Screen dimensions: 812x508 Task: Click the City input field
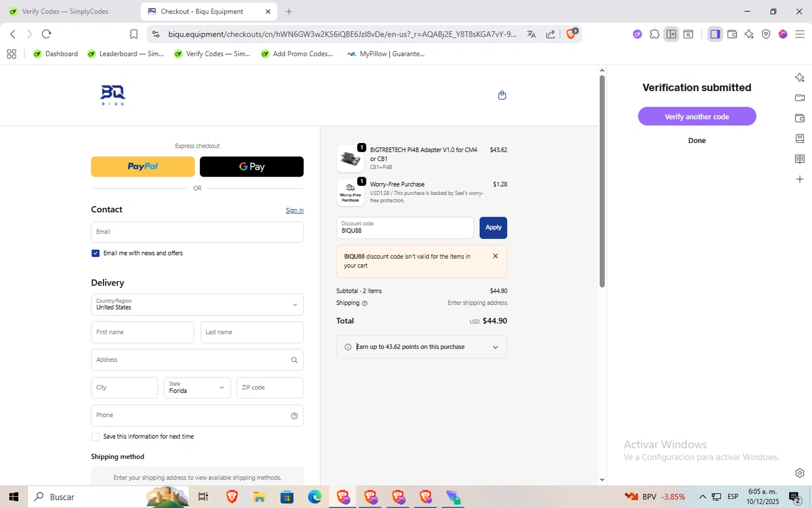click(125, 388)
